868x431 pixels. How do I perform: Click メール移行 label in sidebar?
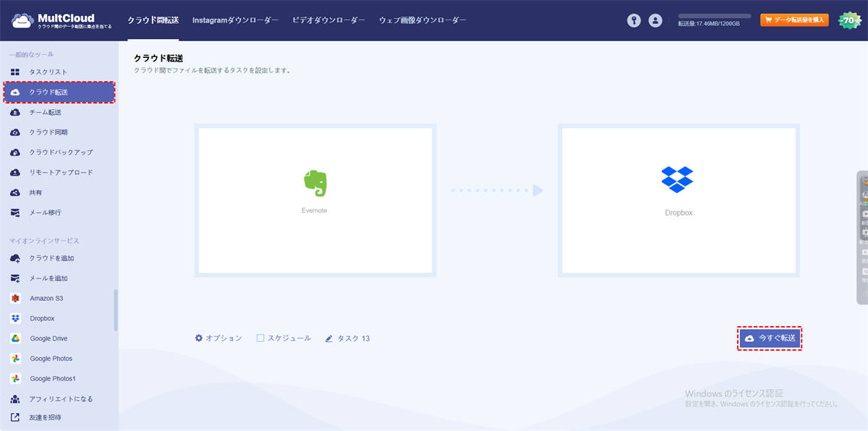click(x=45, y=213)
